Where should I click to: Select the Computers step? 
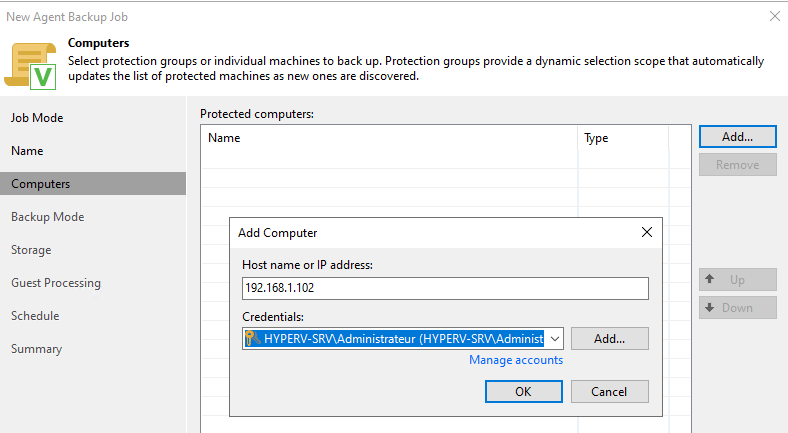pos(93,184)
